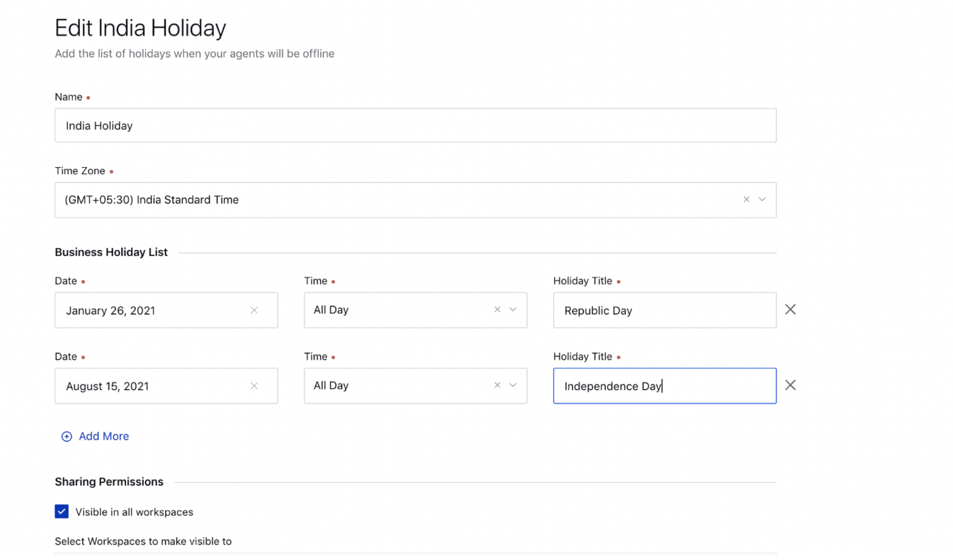Clear the August 15, 2021 date
The width and height of the screenshot is (953, 560).
[x=254, y=386]
